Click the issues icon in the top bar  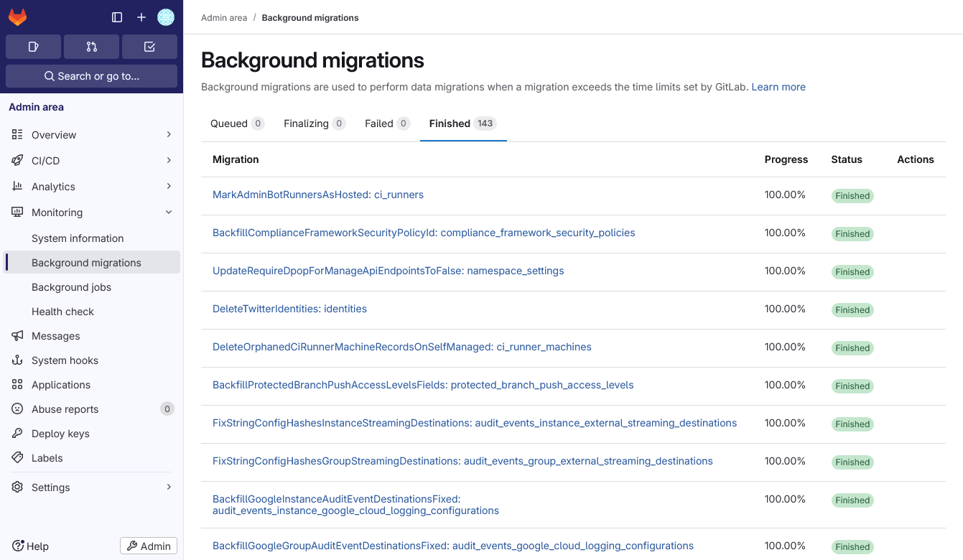(33, 46)
